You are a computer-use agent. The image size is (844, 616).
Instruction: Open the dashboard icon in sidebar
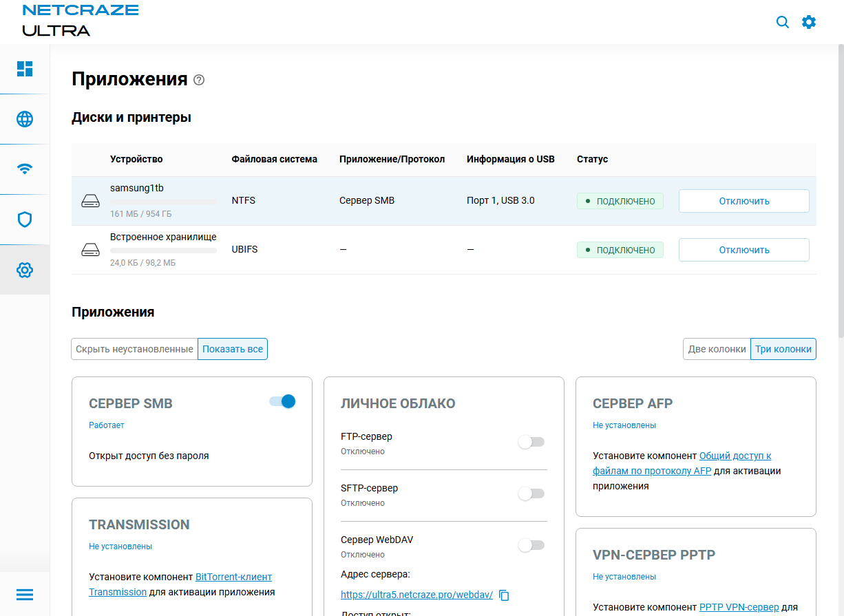click(x=25, y=69)
